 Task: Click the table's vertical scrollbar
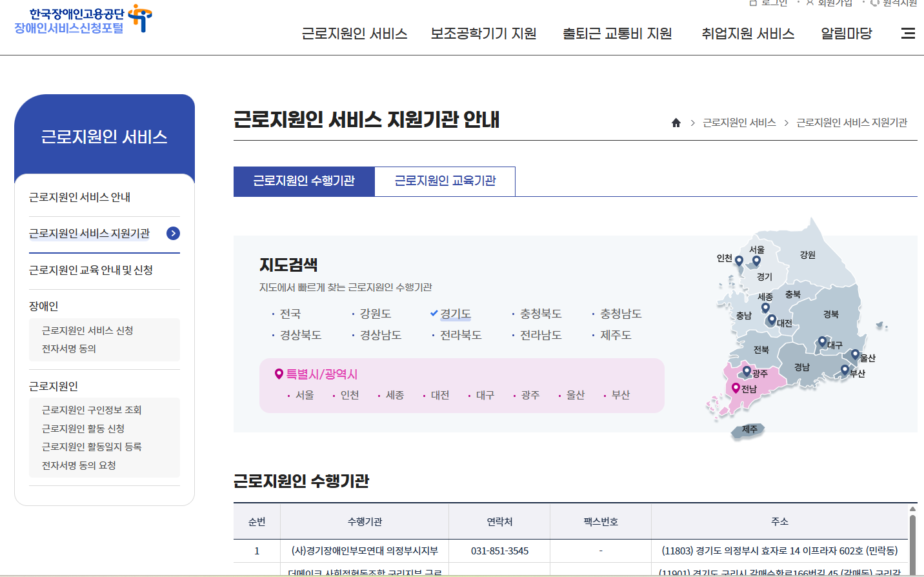coord(912,542)
